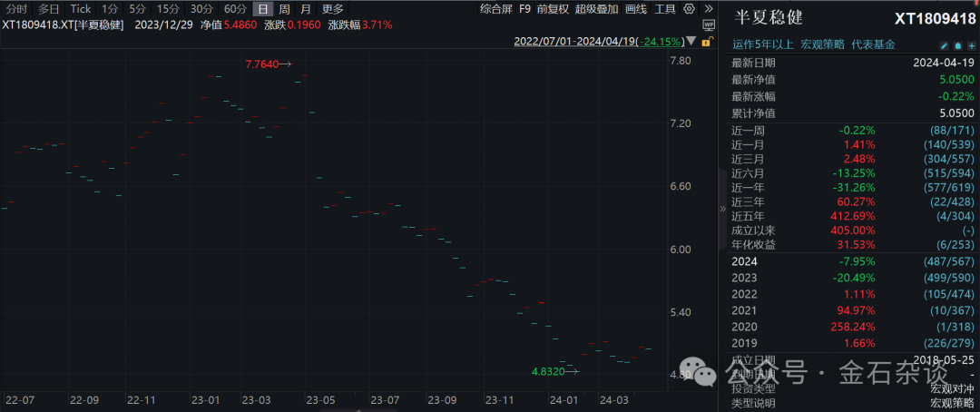Select the Tick period tab
This screenshot has width=980, height=412.
[80, 9]
